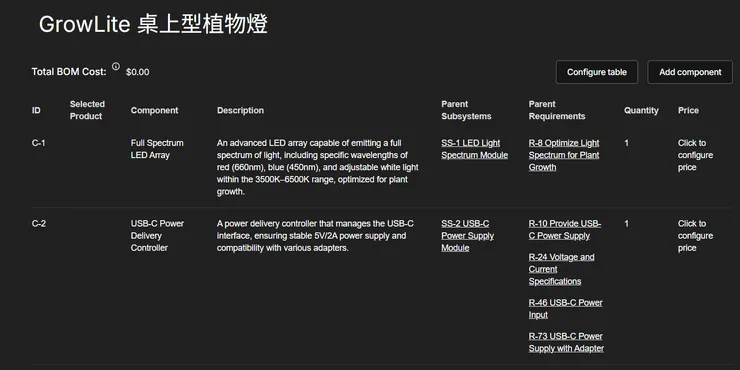Click the $0.00 total cost value

tap(137, 72)
